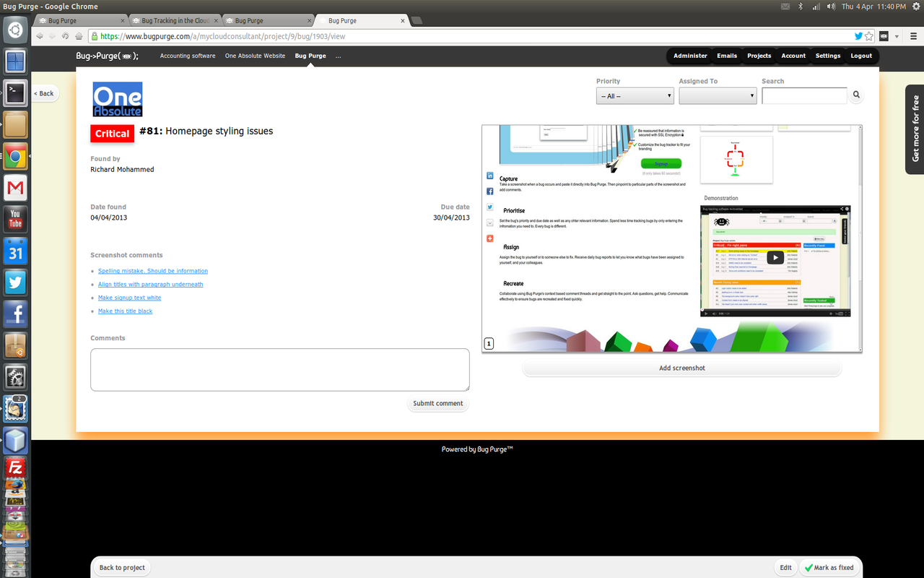Reload the page in Chrome

point(66,36)
